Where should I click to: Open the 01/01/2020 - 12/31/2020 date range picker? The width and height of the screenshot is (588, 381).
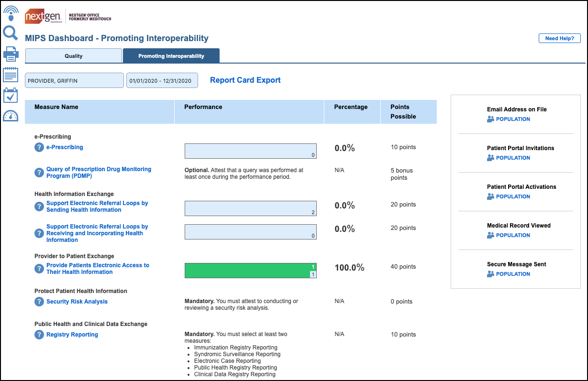pos(162,80)
